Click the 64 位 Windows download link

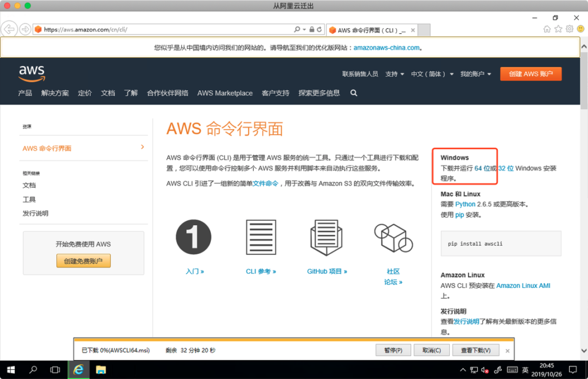(x=486, y=168)
